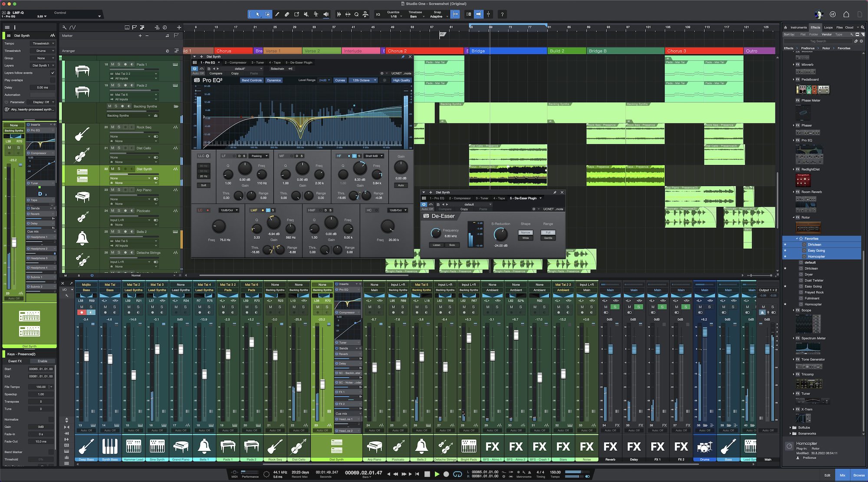Switch to the Instruments browser tab
Viewport: 868px width, 482px height.
pyautogui.click(x=798, y=27)
